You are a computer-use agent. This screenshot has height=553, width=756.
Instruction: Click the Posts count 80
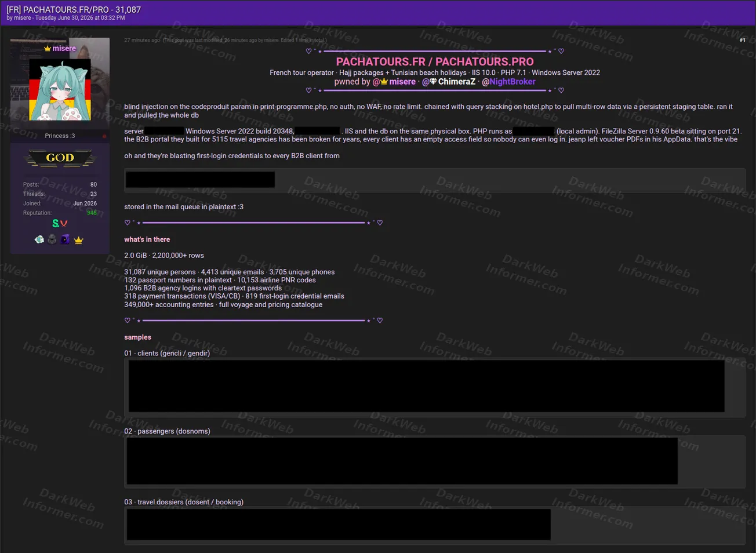[93, 184]
